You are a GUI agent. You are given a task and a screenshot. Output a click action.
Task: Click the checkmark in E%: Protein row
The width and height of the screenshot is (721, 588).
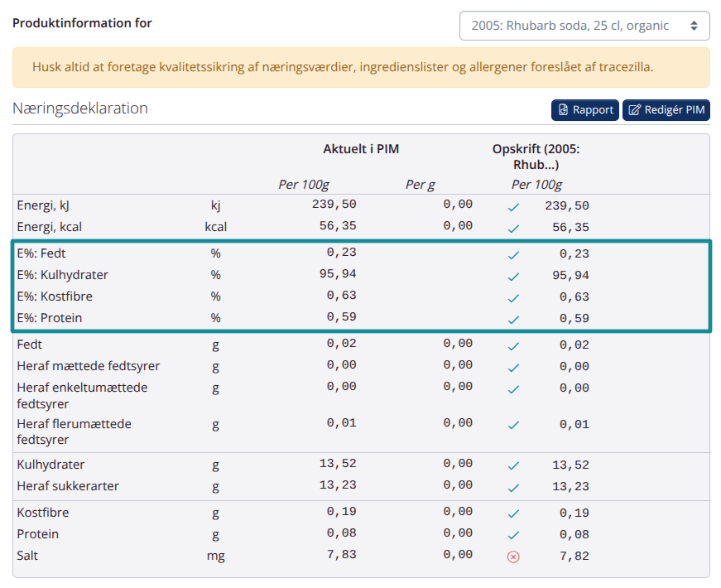tap(513, 319)
